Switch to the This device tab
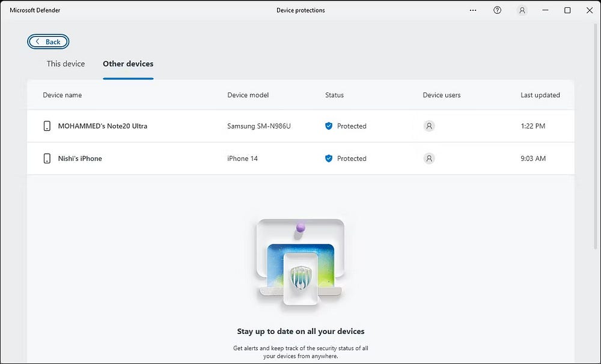 point(66,64)
